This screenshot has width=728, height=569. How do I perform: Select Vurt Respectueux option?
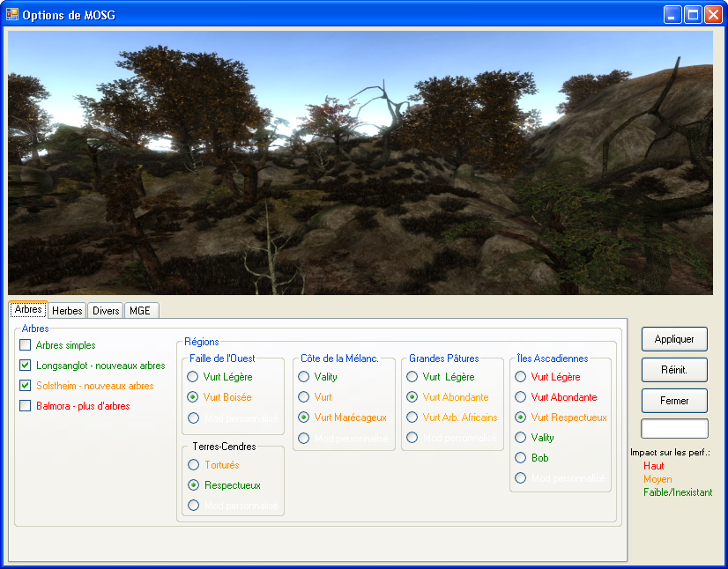521,418
